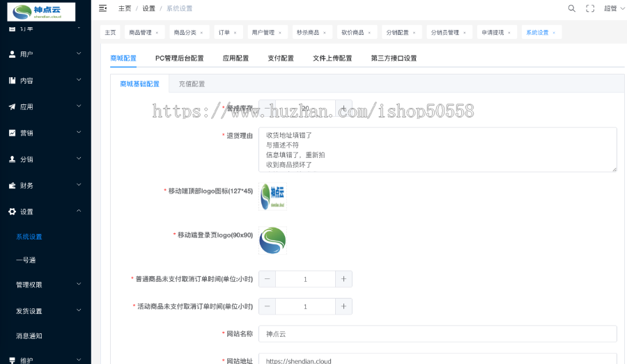Click the 移动端登录页logo thumbnail
The height and width of the screenshot is (364, 627).
(x=272, y=241)
